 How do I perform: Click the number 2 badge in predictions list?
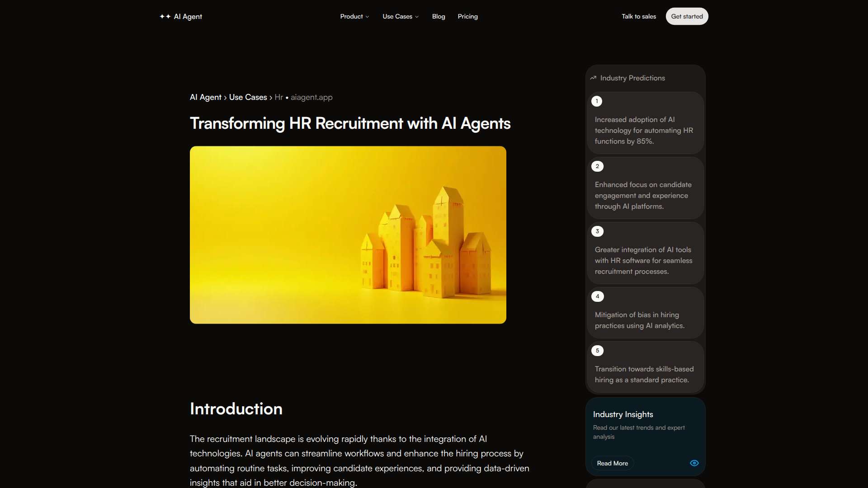point(597,166)
